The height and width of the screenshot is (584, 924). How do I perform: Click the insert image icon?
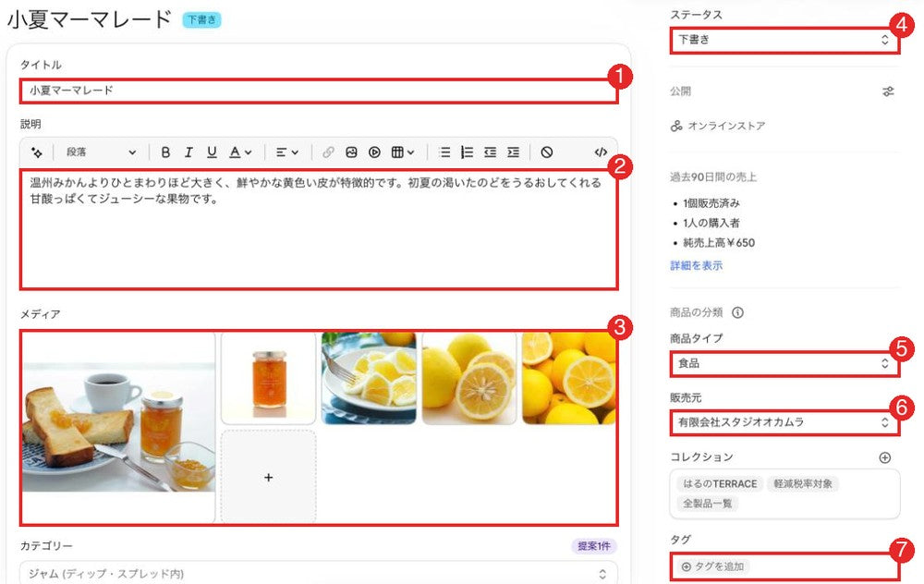tap(351, 152)
